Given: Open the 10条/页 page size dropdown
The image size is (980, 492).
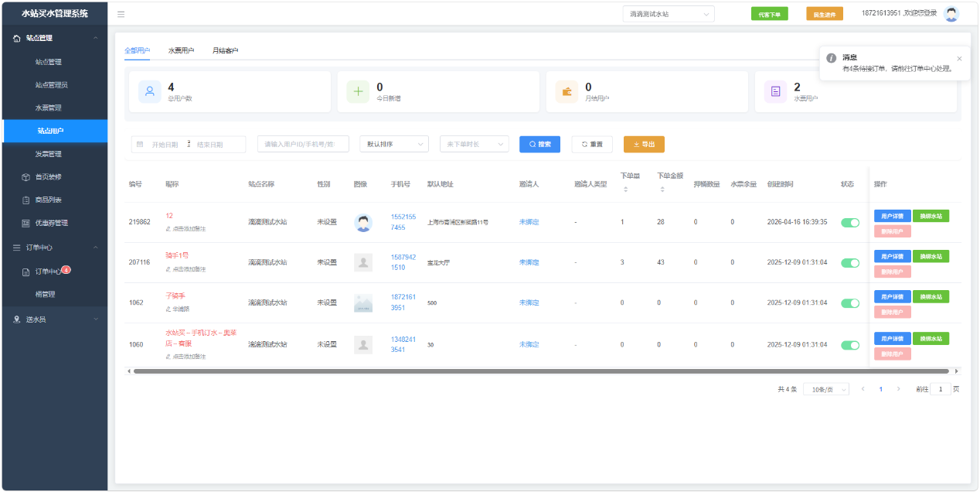Looking at the screenshot, I should coord(826,390).
